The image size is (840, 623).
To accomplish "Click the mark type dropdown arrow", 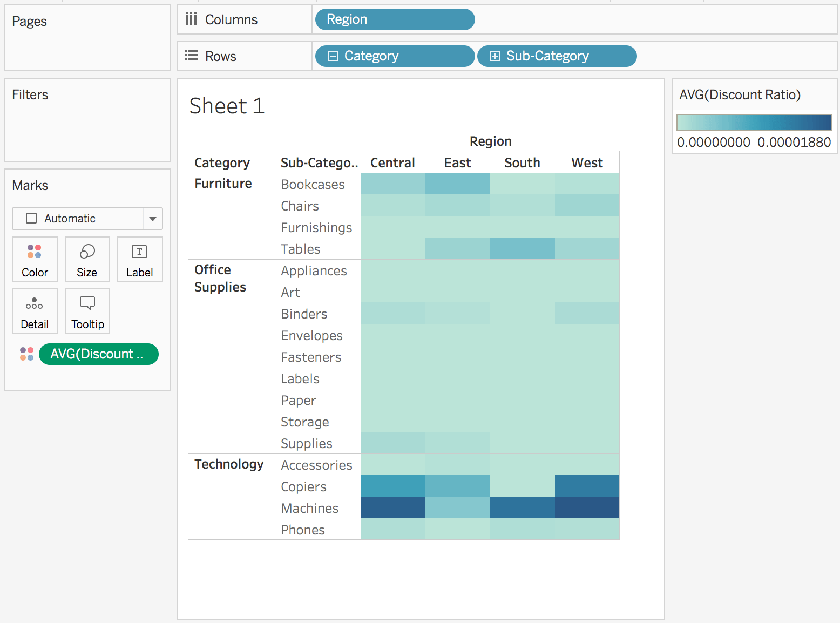I will click(x=153, y=219).
